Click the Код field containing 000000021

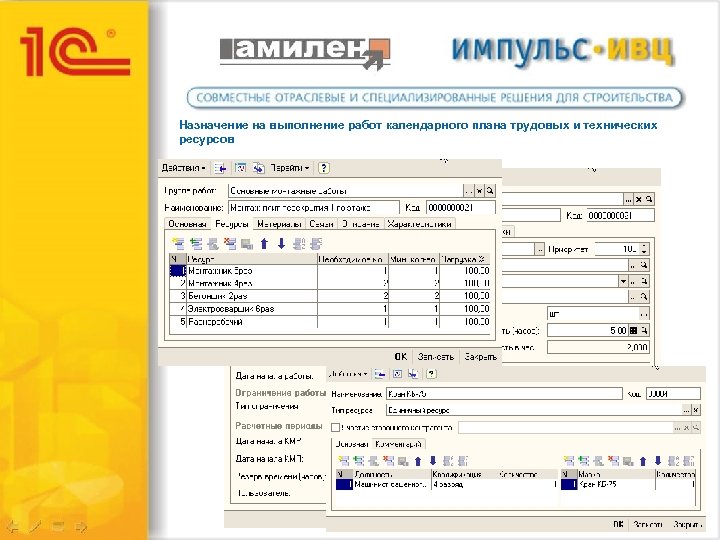(461, 208)
